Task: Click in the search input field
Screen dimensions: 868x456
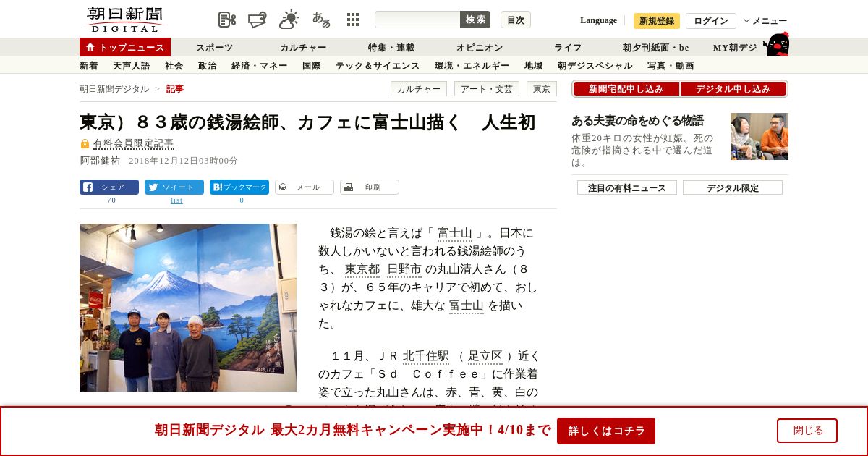Action: coord(417,20)
